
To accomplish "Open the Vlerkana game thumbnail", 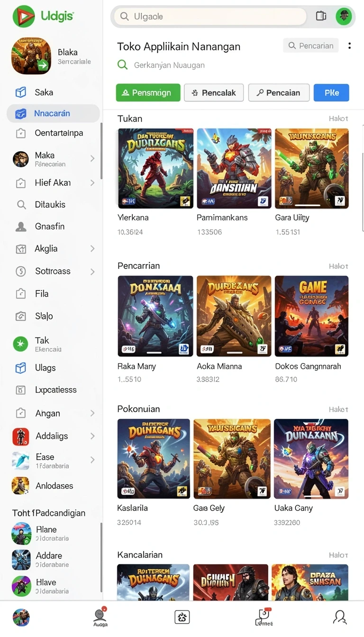I will point(155,169).
